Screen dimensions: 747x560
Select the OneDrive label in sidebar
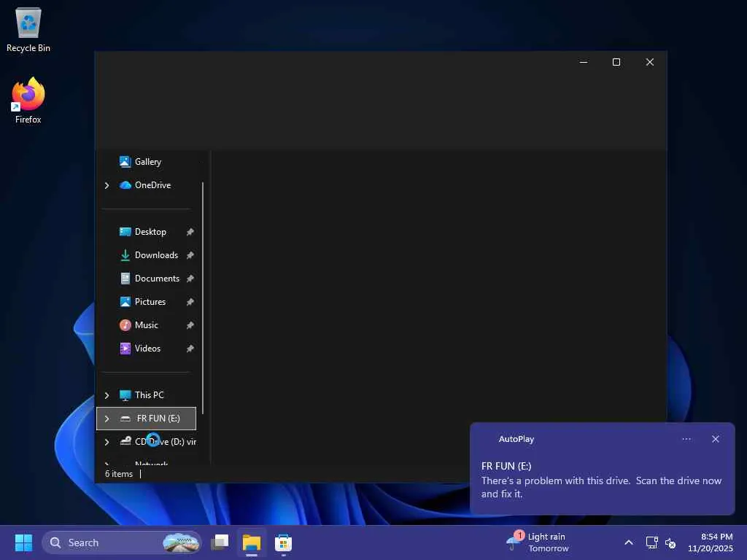click(x=152, y=185)
